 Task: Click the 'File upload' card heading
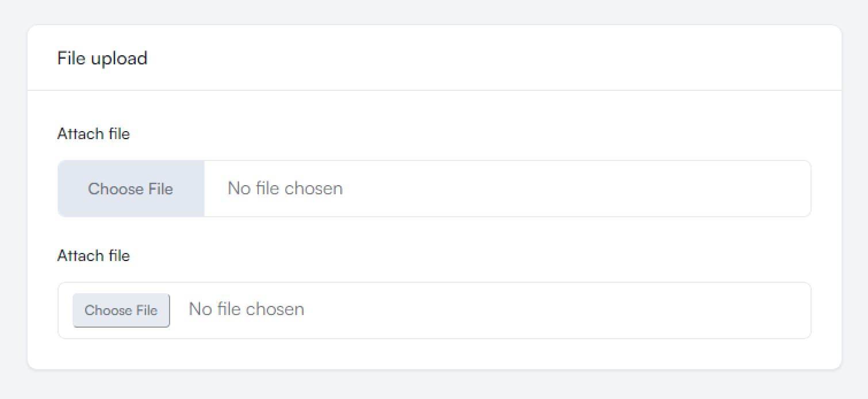[102, 58]
